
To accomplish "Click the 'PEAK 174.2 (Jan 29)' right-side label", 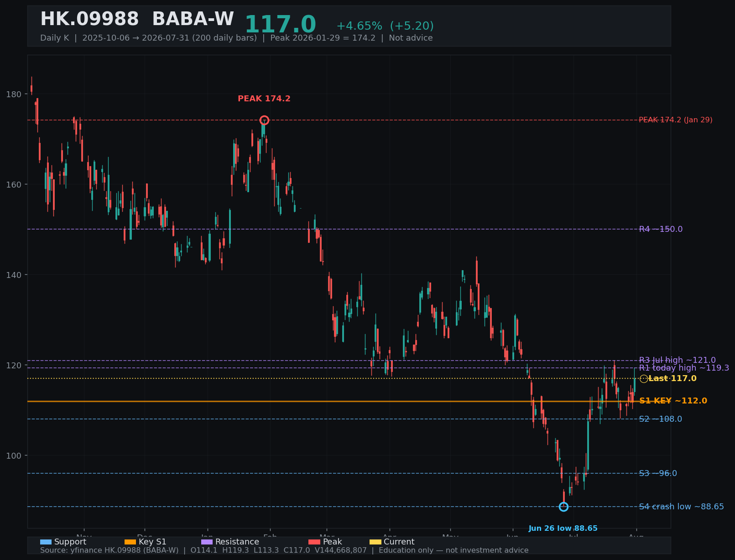I will (676, 120).
